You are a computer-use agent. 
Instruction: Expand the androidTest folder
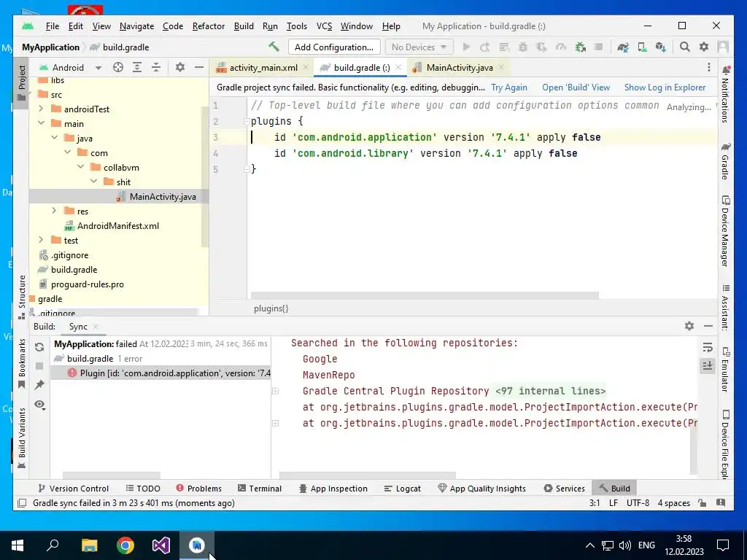pyautogui.click(x=41, y=109)
